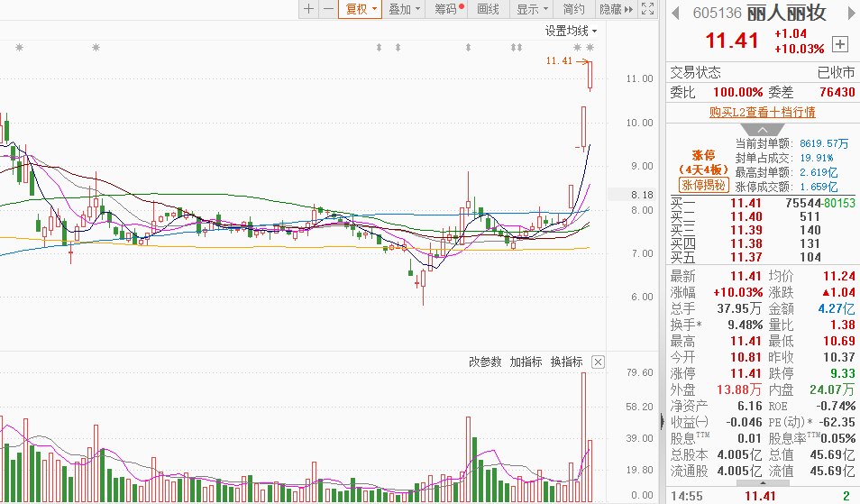
Task: Open the 叠加 overlay dropdown
Action: tap(404, 9)
